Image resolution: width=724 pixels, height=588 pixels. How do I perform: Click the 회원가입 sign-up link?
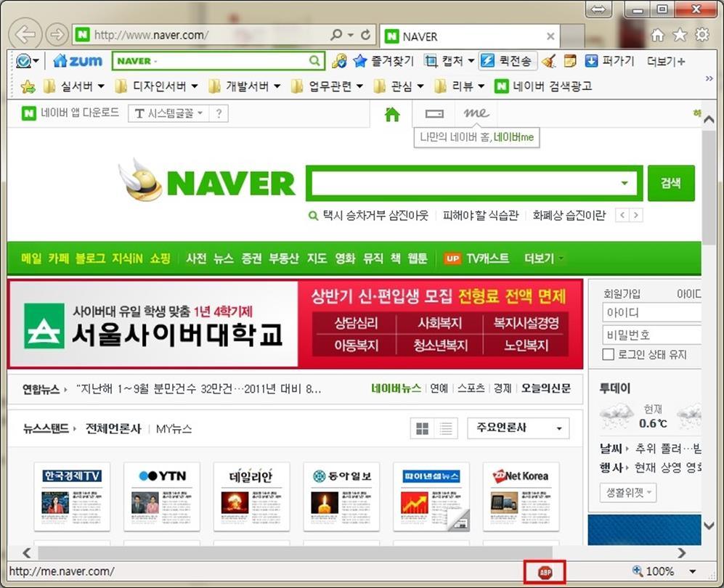622,293
